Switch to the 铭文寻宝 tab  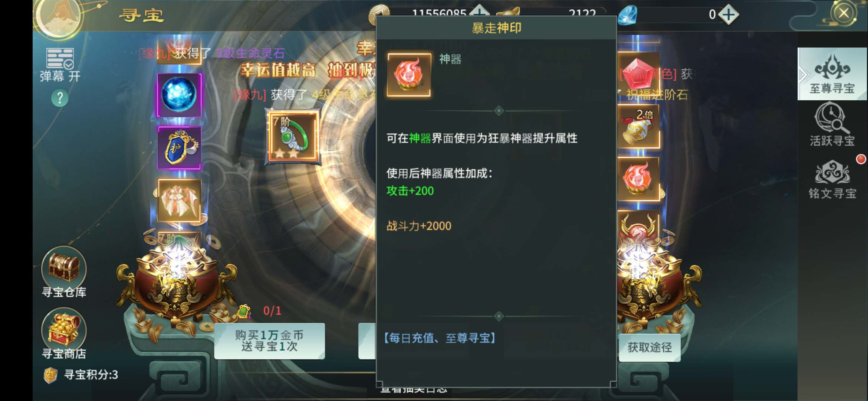point(832,179)
